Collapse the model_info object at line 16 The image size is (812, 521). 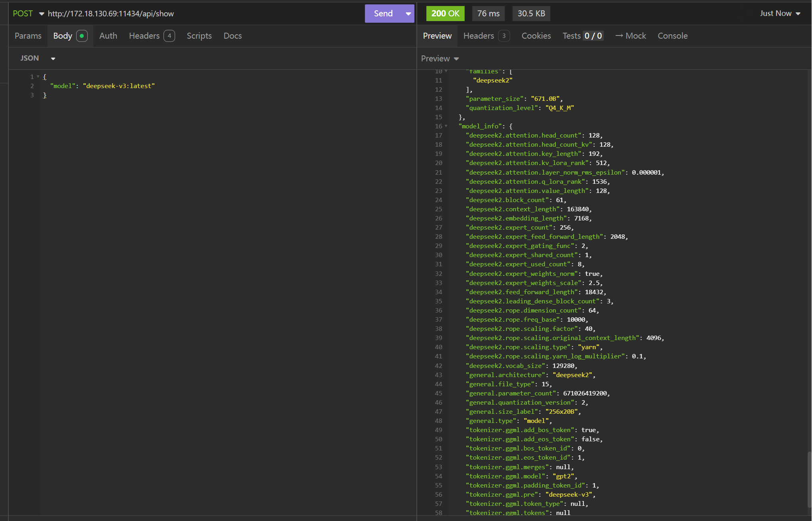click(446, 126)
